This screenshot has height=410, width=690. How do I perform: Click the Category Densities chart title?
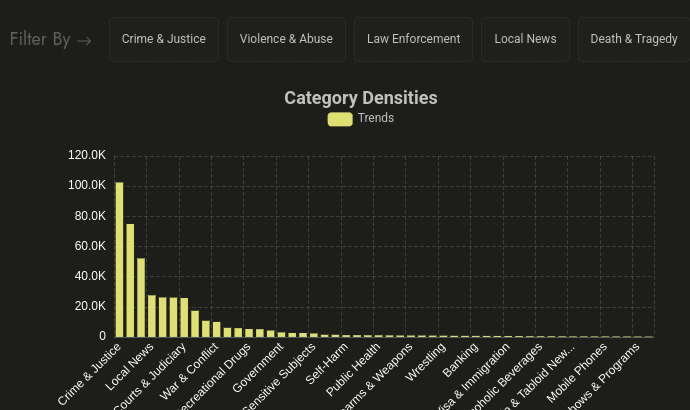click(361, 98)
